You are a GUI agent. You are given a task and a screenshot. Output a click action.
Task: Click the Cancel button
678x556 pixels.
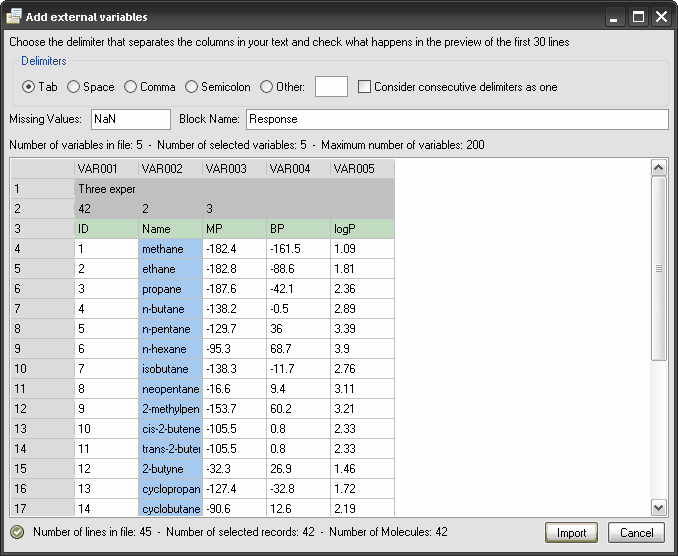(x=636, y=533)
